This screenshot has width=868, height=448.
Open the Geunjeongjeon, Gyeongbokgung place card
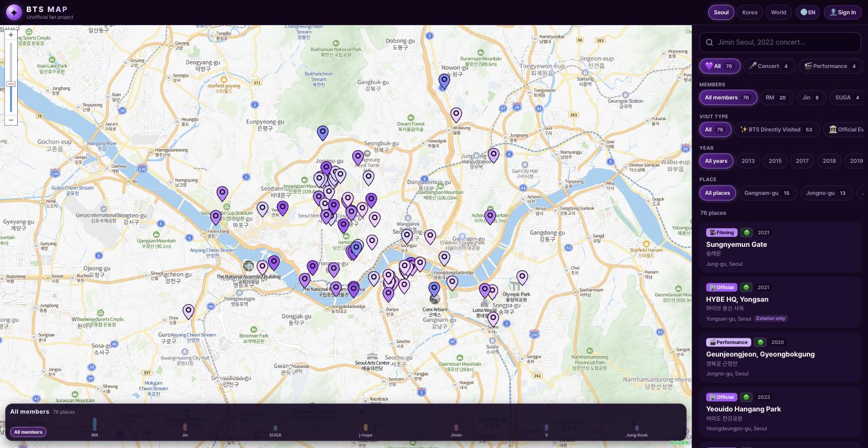780,358
